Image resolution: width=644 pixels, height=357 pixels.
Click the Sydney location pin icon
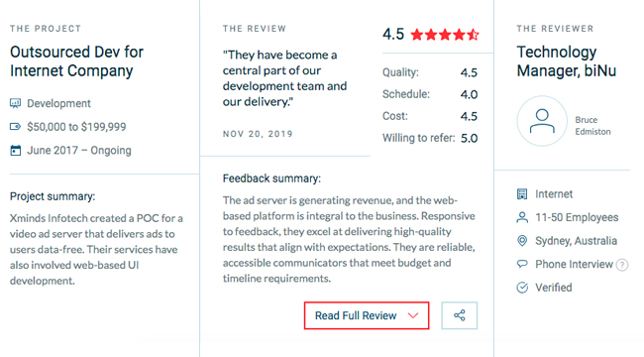[521, 241]
